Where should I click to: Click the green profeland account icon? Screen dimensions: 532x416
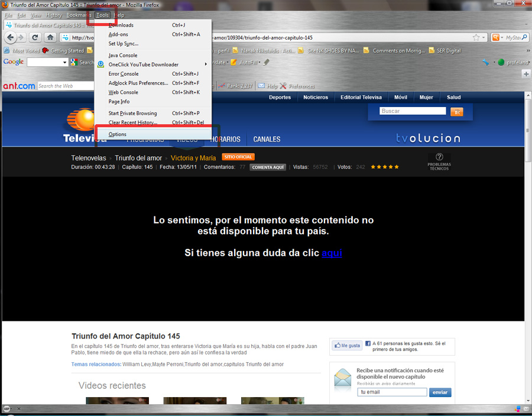pos(501,63)
